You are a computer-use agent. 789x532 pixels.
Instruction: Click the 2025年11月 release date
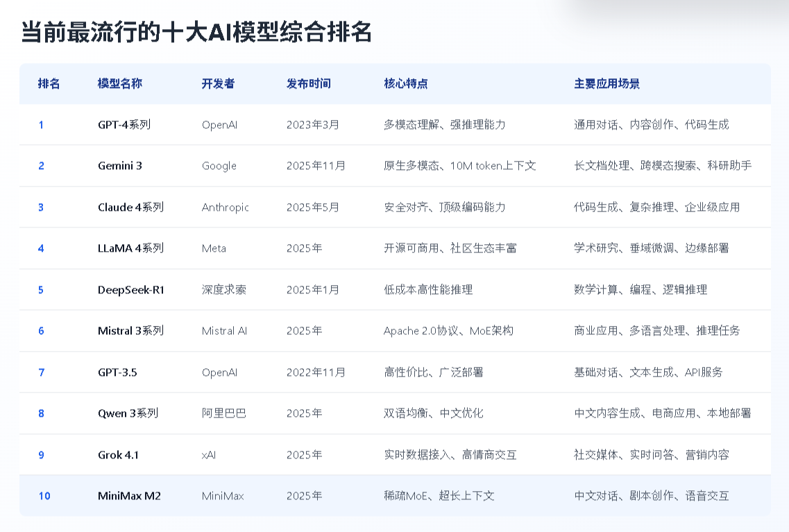coord(316,166)
